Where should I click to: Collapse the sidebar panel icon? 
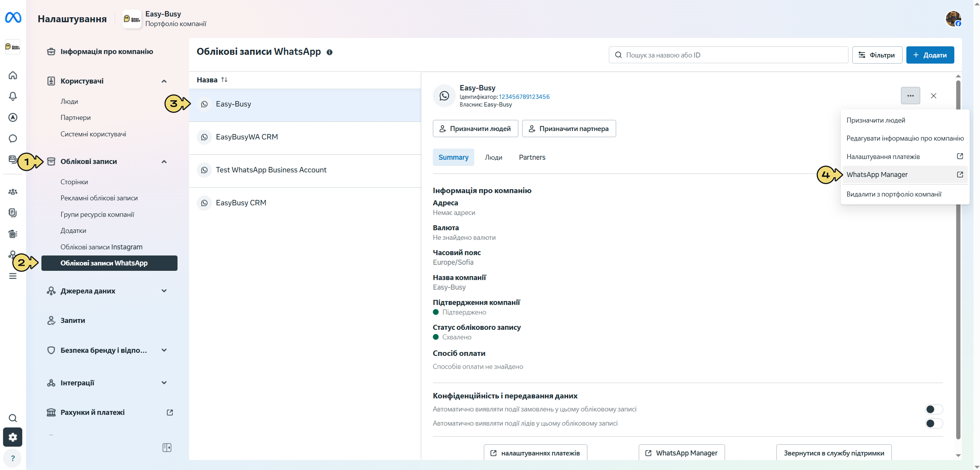pyautogui.click(x=167, y=447)
